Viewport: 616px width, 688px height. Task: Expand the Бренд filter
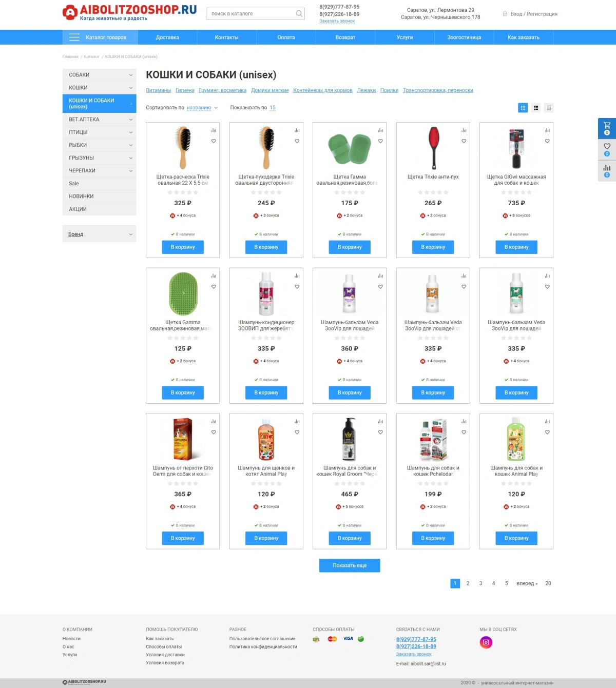coord(100,234)
